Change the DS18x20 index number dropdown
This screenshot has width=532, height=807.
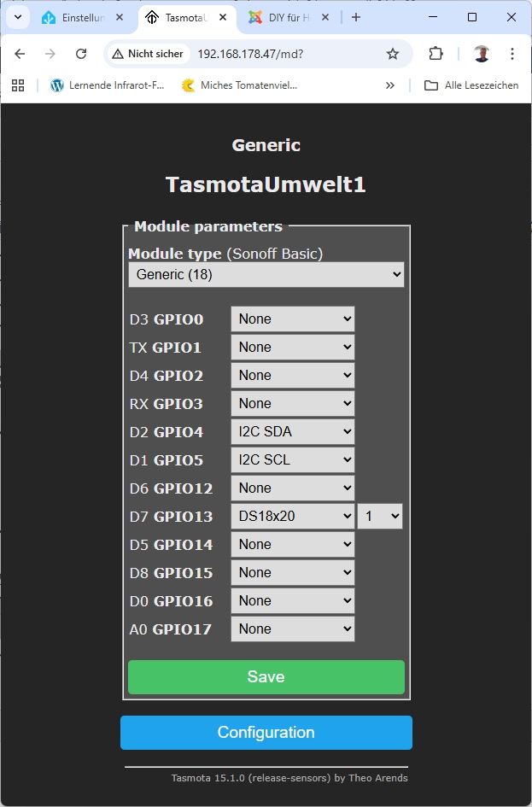(x=379, y=517)
